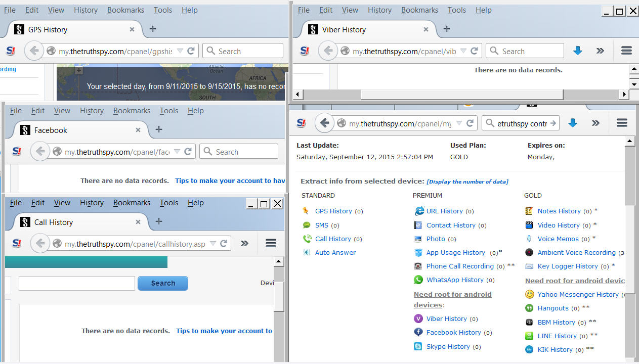Show more toolbar items in control panel window
The height and width of the screenshot is (364, 639).
click(595, 123)
